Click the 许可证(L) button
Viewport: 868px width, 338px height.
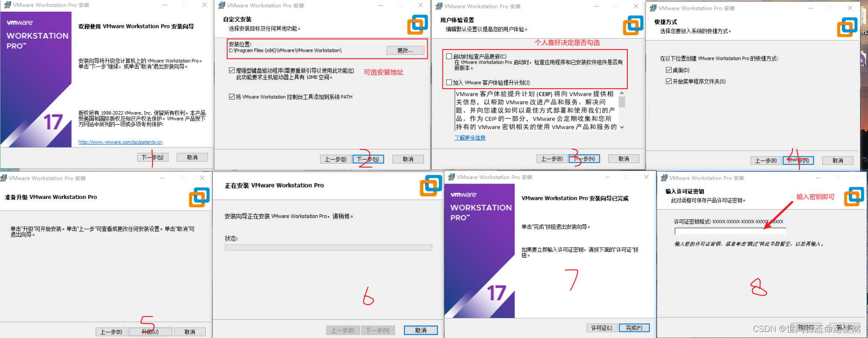[602, 328]
